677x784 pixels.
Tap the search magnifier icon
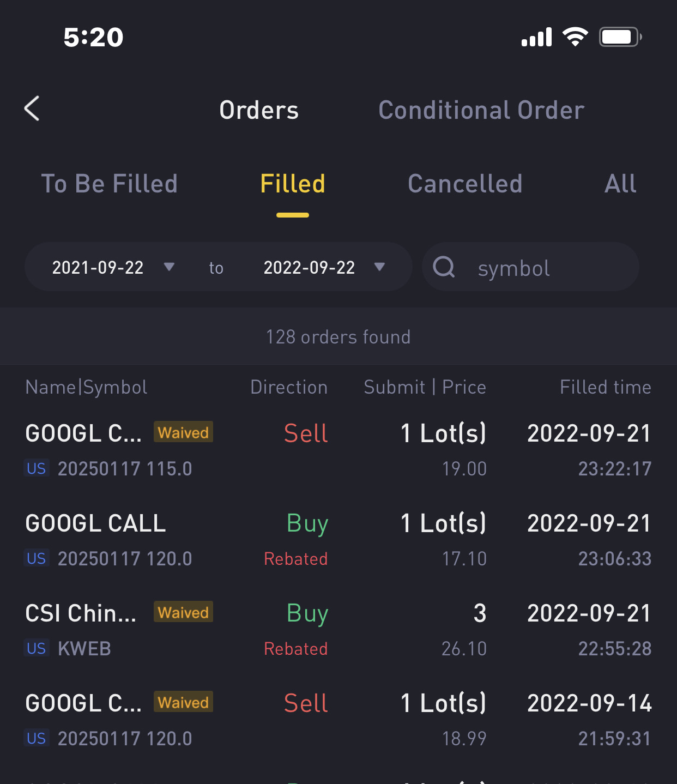pyautogui.click(x=444, y=267)
